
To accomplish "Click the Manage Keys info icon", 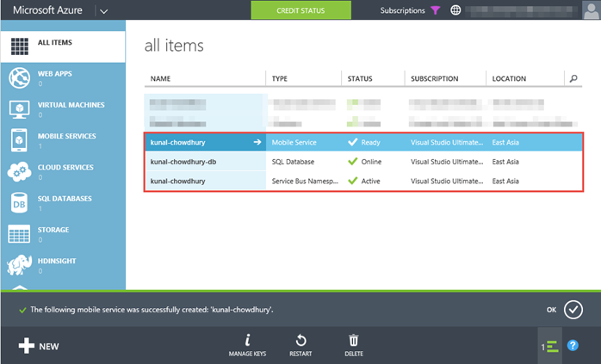I will pyautogui.click(x=248, y=340).
